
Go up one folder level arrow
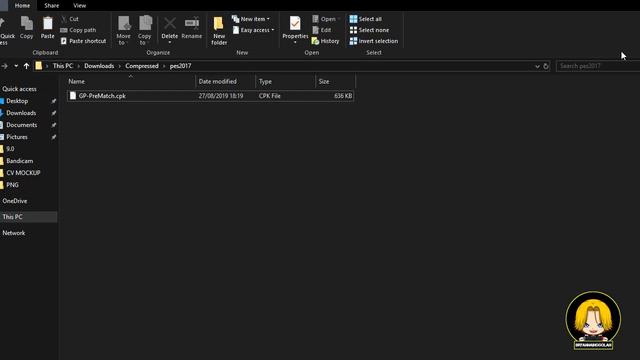[27, 66]
